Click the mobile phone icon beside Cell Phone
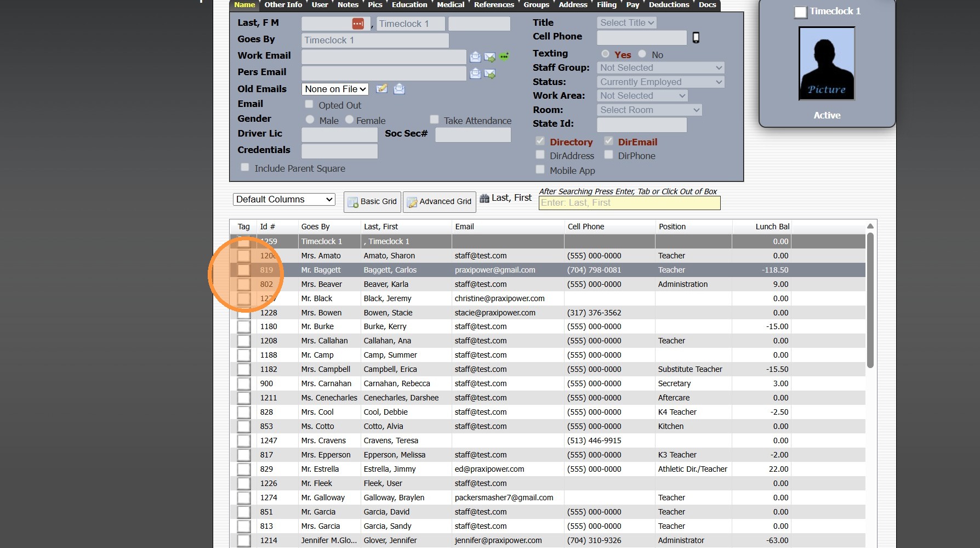The height and width of the screenshot is (548, 980). [x=696, y=37]
